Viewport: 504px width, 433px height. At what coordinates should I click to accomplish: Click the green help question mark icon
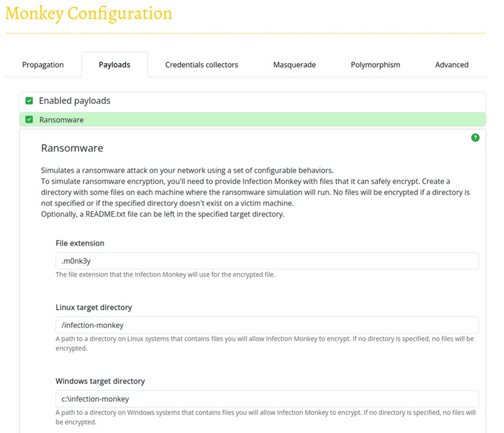click(x=475, y=138)
